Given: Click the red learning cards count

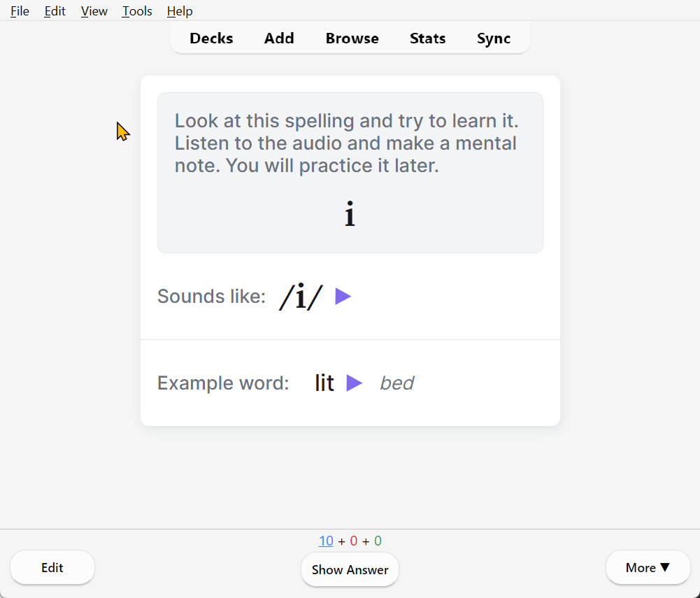Looking at the screenshot, I should click(x=354, y=541).
